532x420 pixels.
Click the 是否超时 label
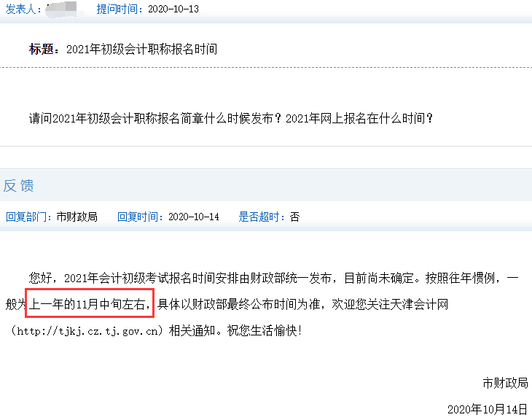click(262, 217)
